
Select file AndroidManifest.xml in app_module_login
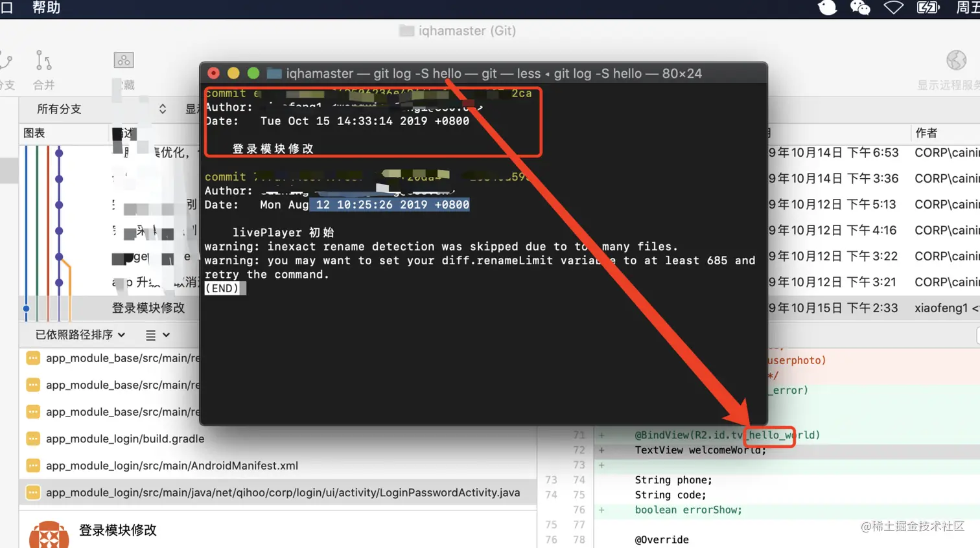(x=172, y=466)
